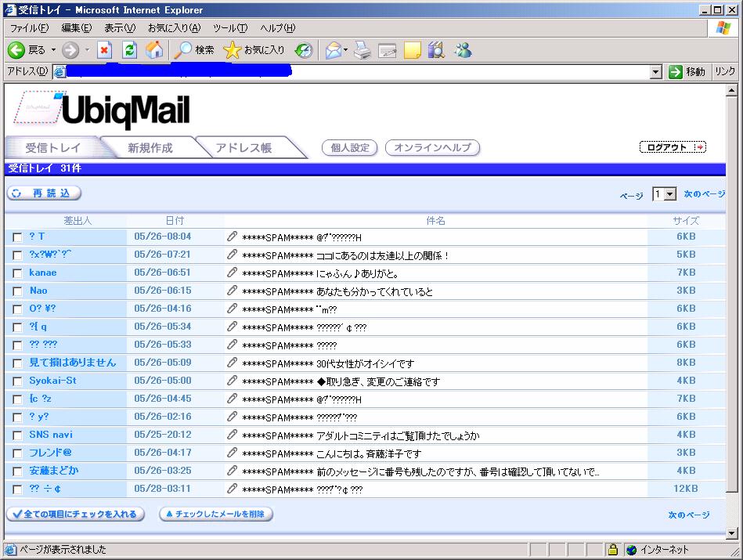
Task: Refresh the page using green arrows icon
Action: click(x=129, y=50)
